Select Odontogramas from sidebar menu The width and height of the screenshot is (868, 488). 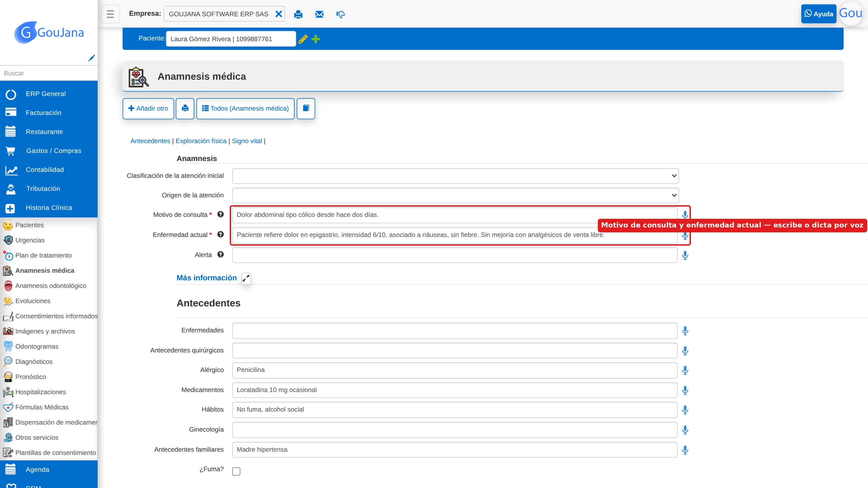(x=37, y=346)
